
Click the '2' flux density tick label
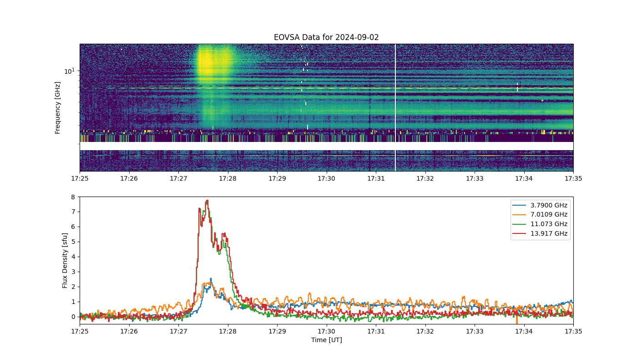[73, 287]
